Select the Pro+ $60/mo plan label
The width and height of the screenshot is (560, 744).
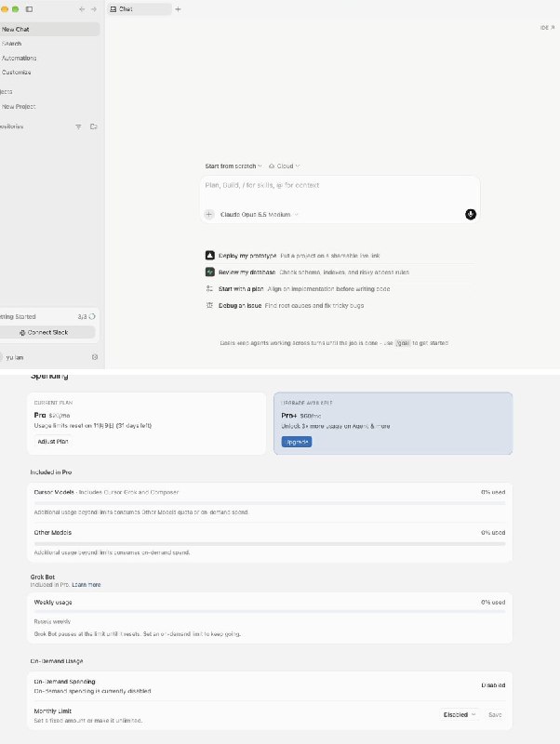tap(300, 416)
